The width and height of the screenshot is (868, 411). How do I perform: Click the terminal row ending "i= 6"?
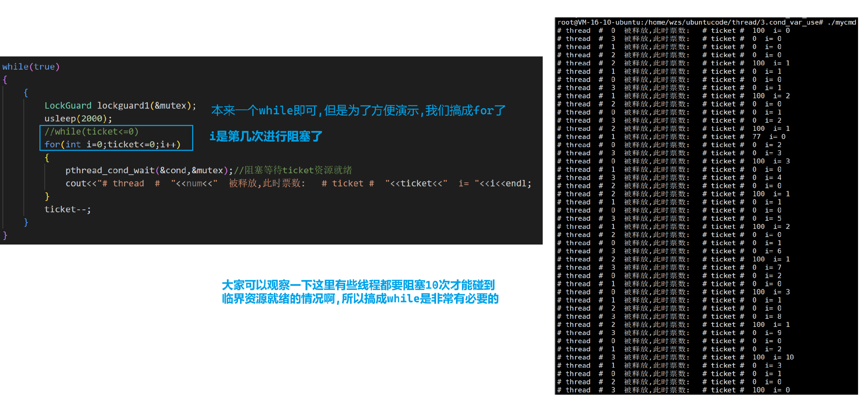tap(669, 251)
